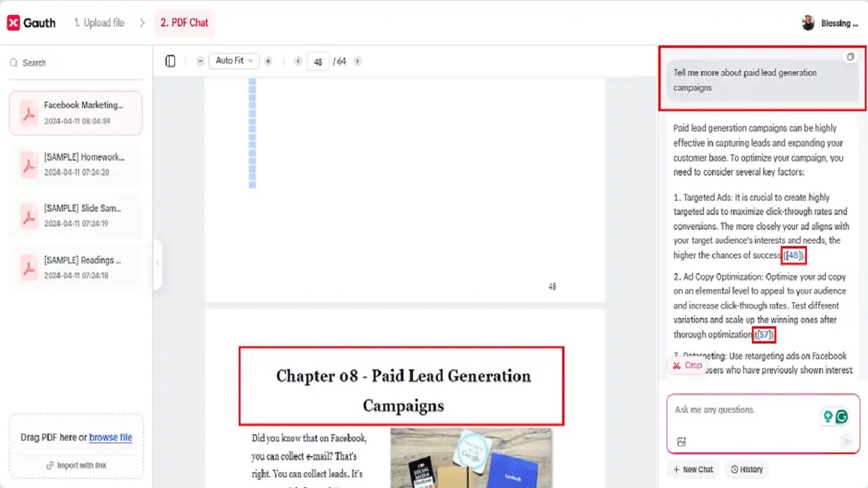Viewport: 868px width, 488px height.
Task: Toggle the PDF sidebar panel icon
Action: click(x=170, y=61)
